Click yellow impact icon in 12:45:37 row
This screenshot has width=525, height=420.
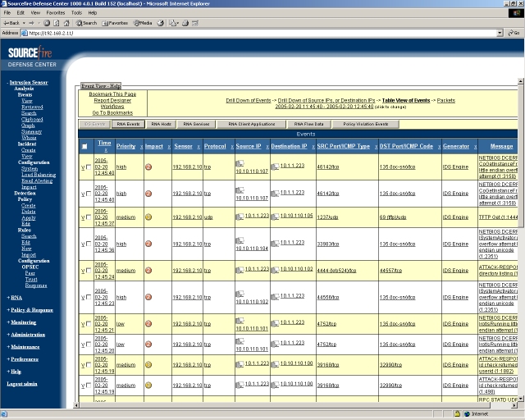(148, 217)
